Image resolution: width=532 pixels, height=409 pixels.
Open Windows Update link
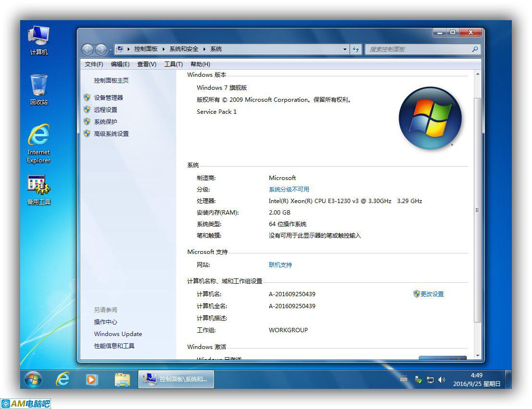pyautogui.click(x=118, y=334)
